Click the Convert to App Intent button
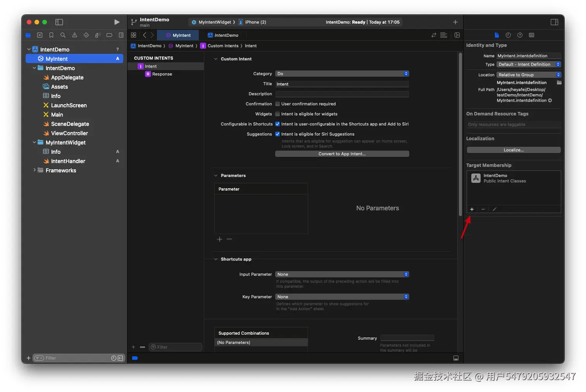 [x=342, y=154]
